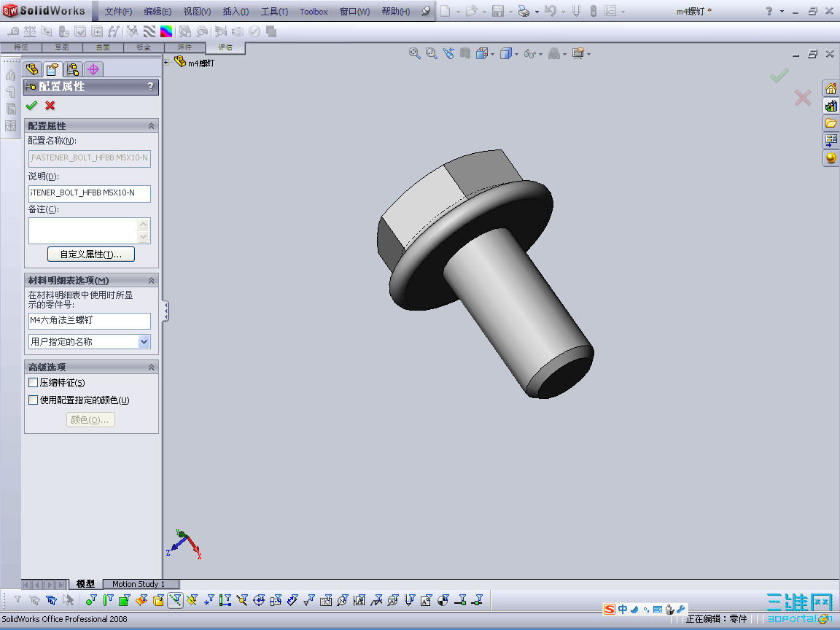Open the Display Style dropdown arrow

[516, 54]
